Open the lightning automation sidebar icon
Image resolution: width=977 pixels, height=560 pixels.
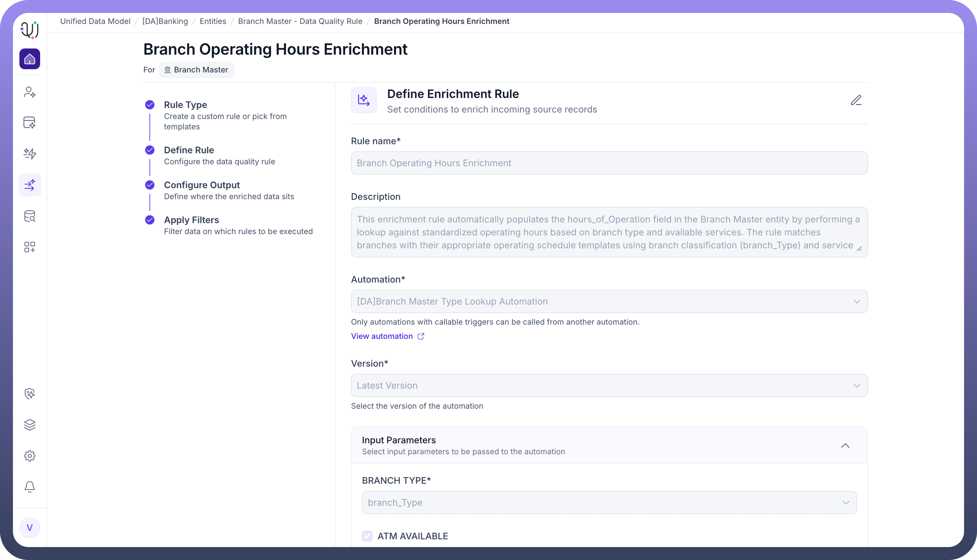coord(30,154)
